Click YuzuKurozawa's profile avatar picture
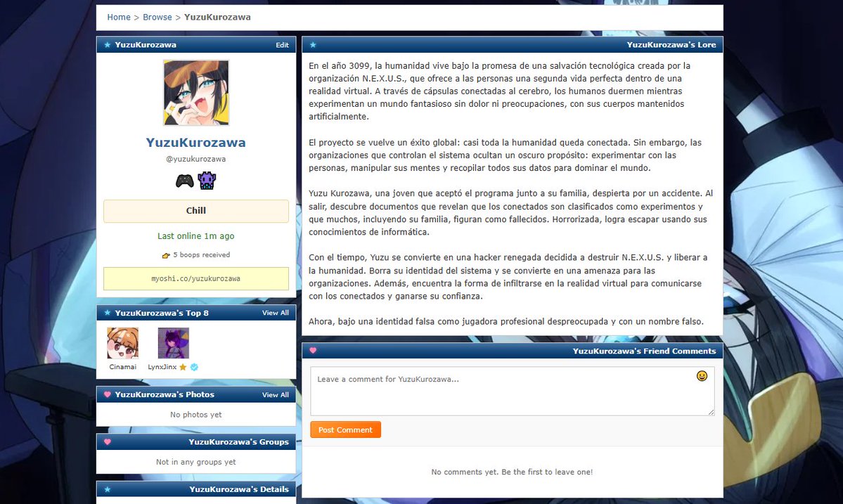 click(195, 91)
